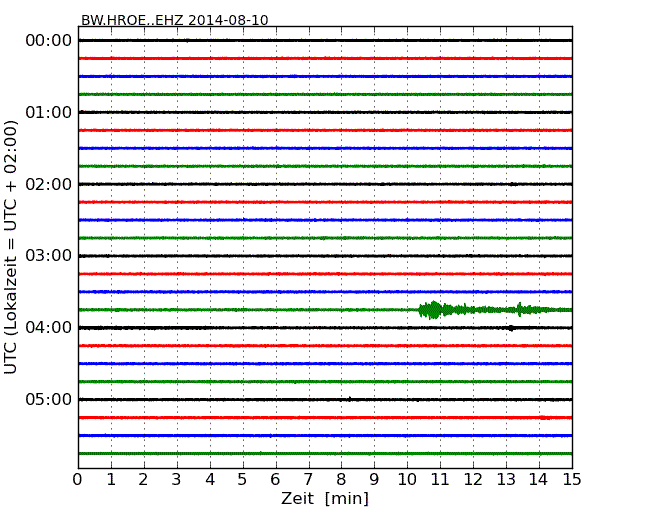
Task: Click the small black blip on the 02:00 trace
Action: (x=513, y=184)
